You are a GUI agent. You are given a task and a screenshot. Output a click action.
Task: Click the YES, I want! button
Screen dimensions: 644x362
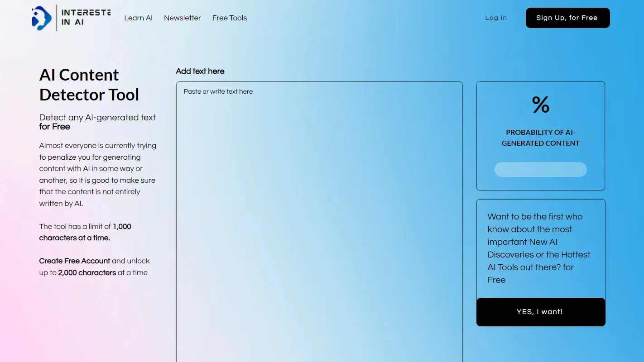tap(540, 312)
